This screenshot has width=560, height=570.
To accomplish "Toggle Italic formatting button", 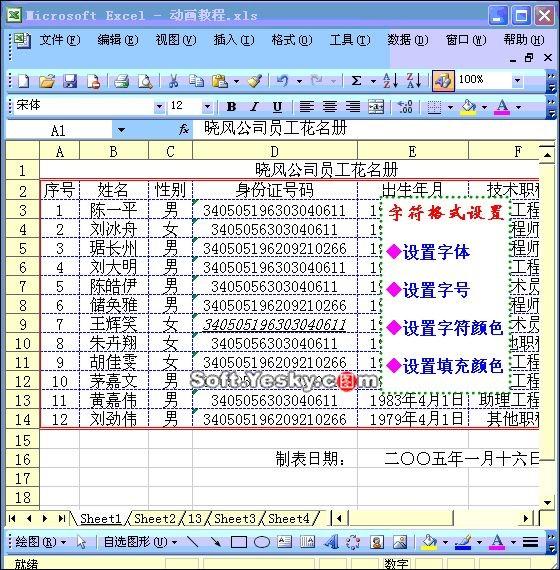I will [254, 107].
